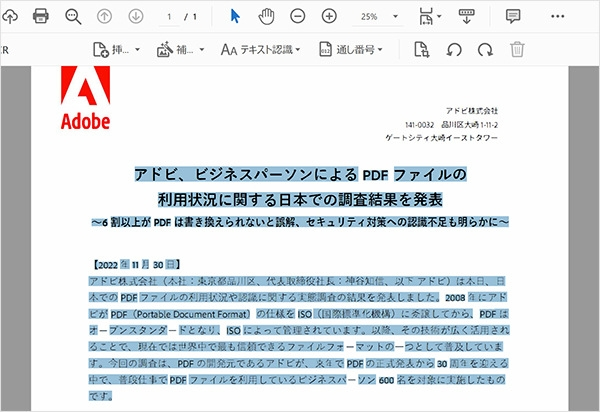Click the 25% zoom value field

[x=369, y=17]
